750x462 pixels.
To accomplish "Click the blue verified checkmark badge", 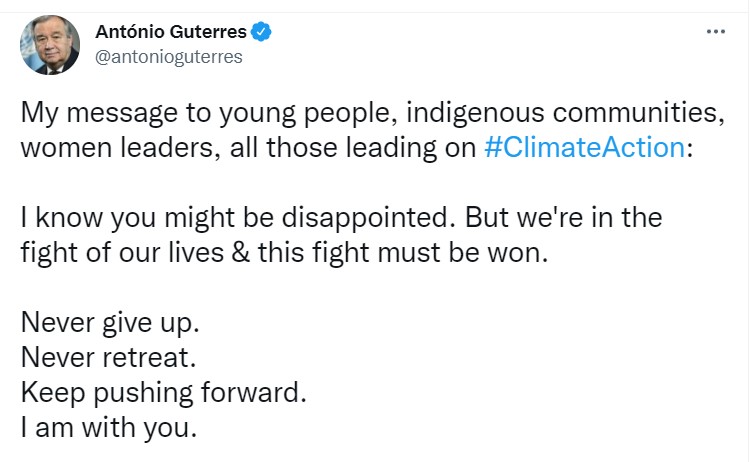I will pos(261,32).
